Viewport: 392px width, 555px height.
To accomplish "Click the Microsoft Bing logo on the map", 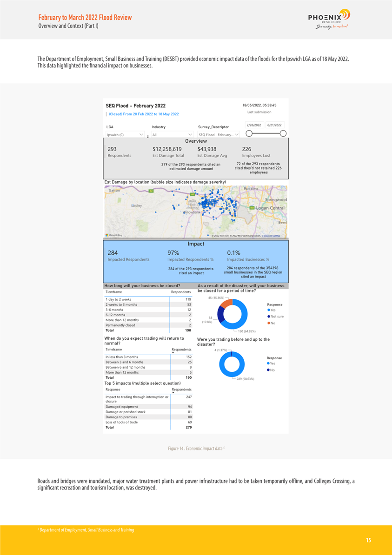I will (114, 235).
